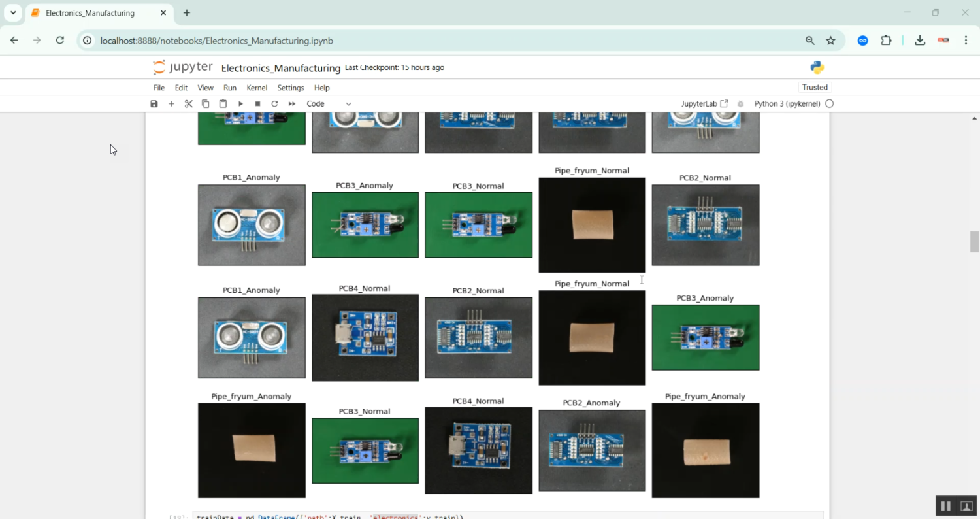Image resolution: width=980 pixels, height=519 pixels.
Task: Pause the recording using pause button
Action: (x=945, y=506)
